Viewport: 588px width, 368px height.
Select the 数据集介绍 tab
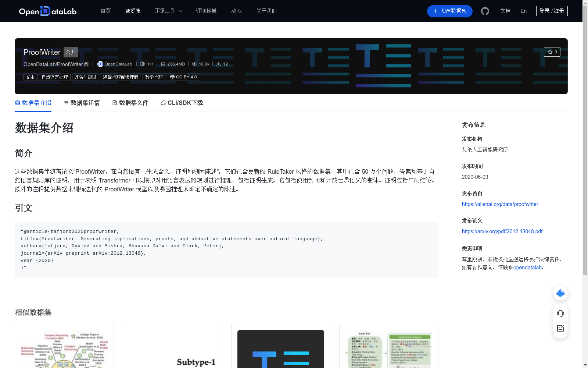[x=33, y=103]
